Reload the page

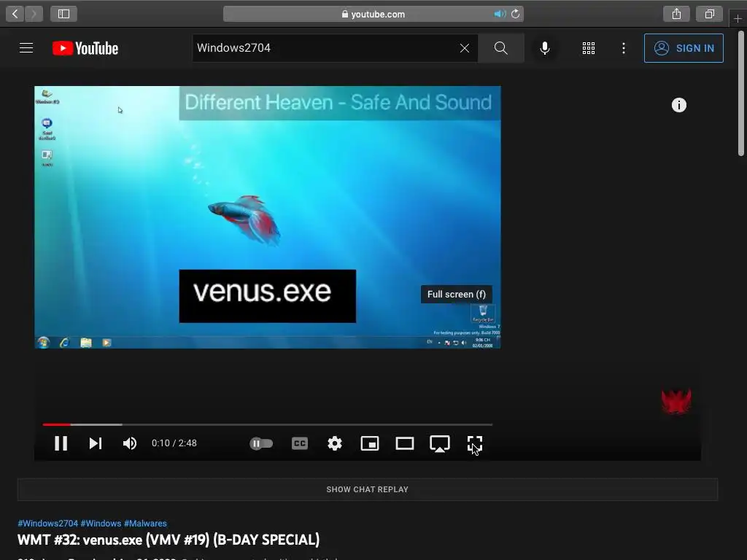click(x=516, y=14)
